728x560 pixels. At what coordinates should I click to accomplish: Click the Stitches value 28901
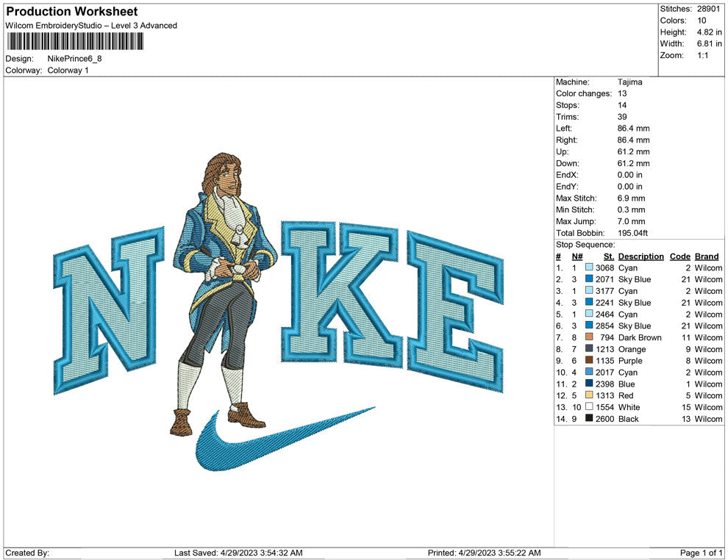tap(710, 9)
